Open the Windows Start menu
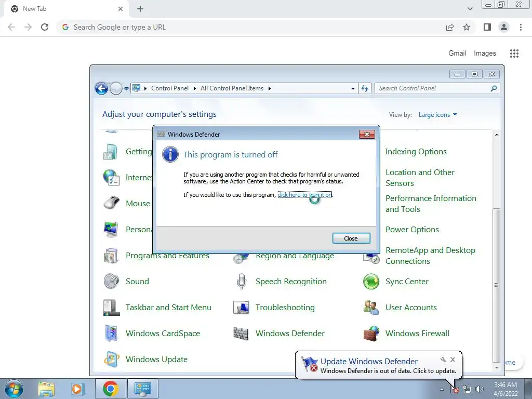Image resolution: width=532 pixels, height=399 pixels. (x=14, y=389)
